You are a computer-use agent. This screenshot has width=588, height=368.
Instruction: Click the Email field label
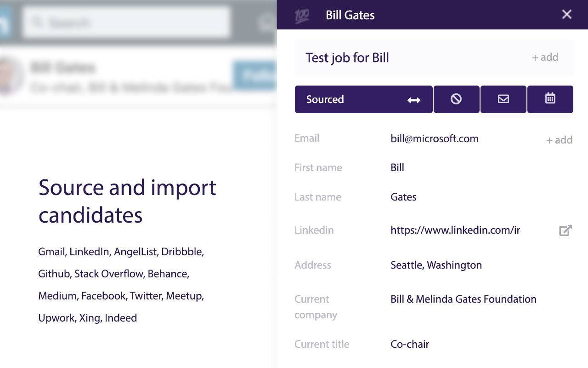pyautogui.click(x=307, y=138)
